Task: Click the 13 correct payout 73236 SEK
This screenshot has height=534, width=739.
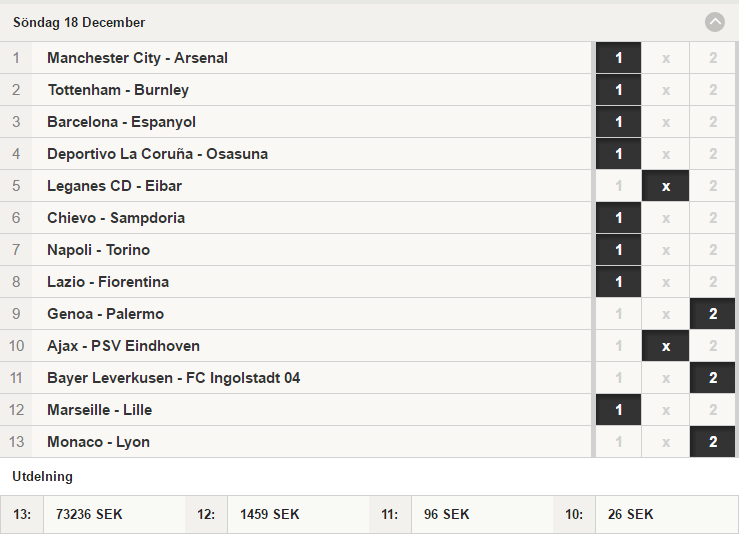Action: [x=89, y=514]
